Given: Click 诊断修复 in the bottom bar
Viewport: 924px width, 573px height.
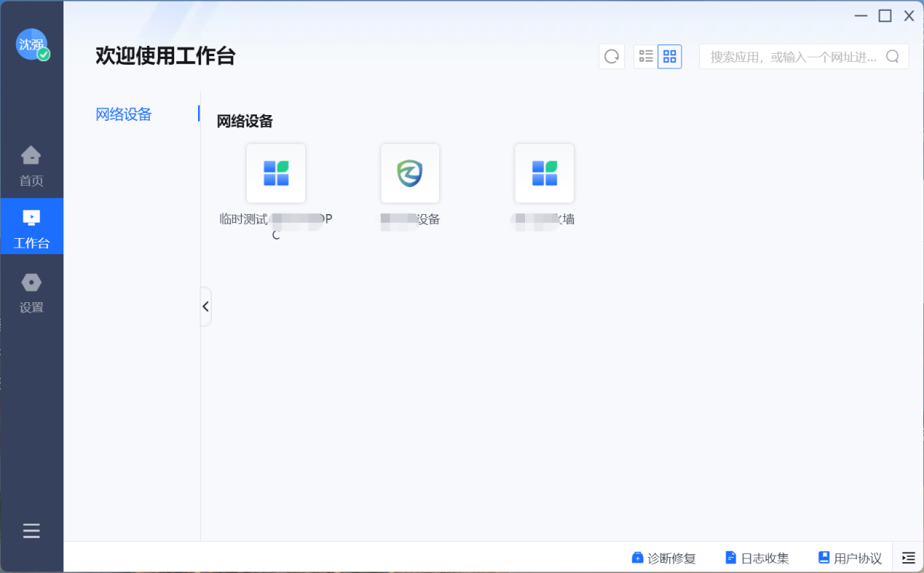Looking at the screenshot, I should pos(663,558).
